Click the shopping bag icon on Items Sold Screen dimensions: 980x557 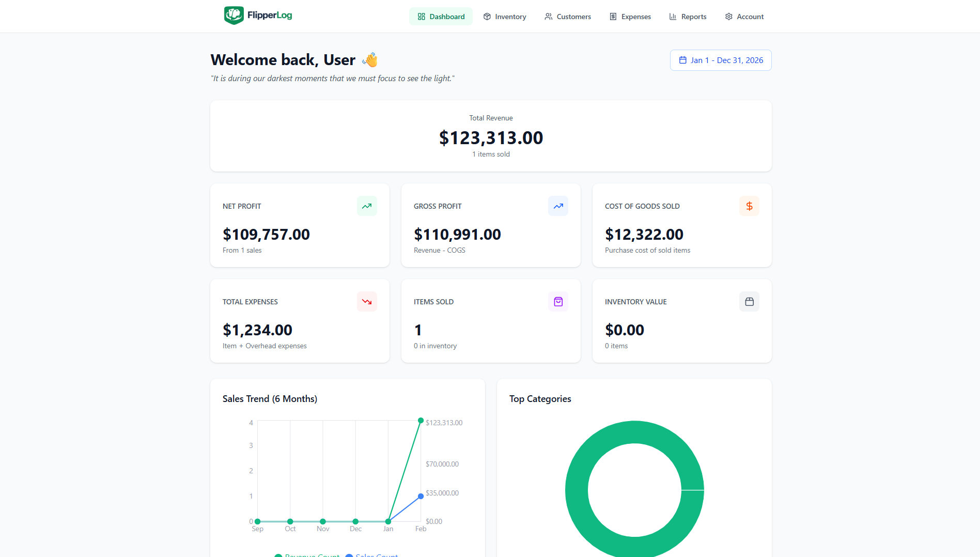tap(558, 301)
